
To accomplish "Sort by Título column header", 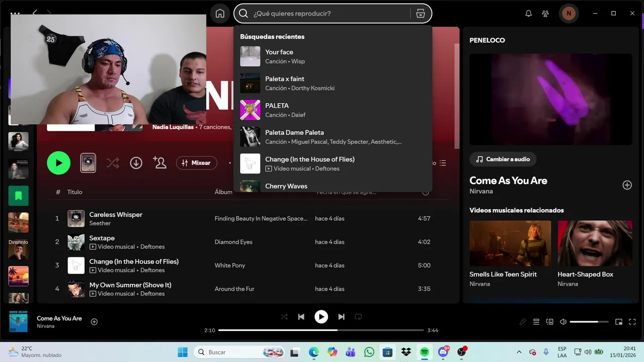I will (75, 192).
